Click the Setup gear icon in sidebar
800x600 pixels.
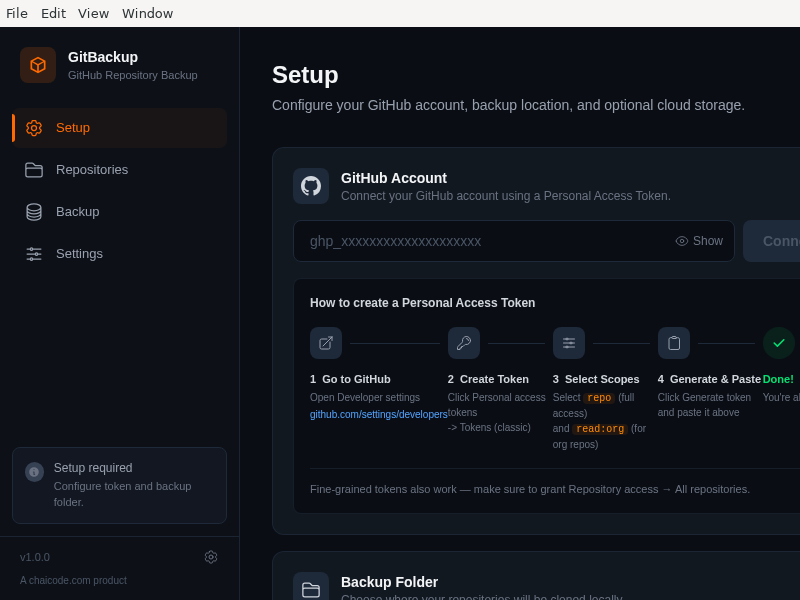(x=34, y=128)
